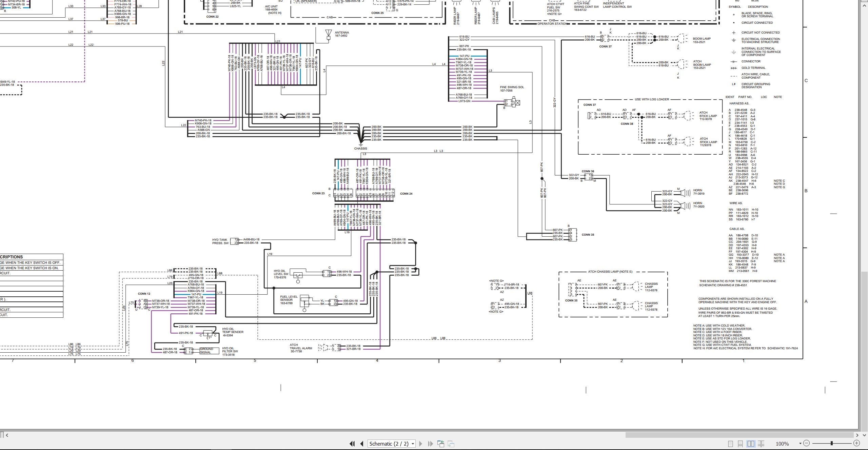Click the HYD TANK PRESS. SW label
The width and height of the screenshot is (868, 450).
(220, 241)
